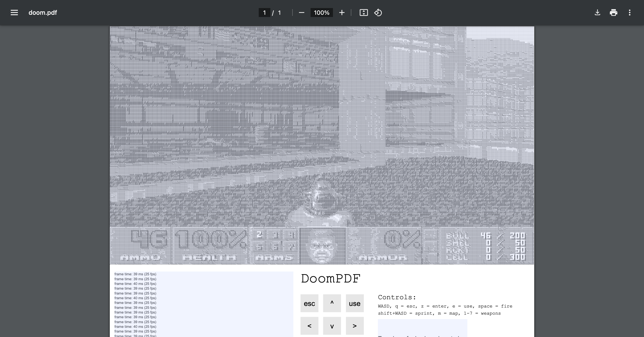
Task: Click the 'shift+WASD = sprint' controls line
Action: point(439,313)
